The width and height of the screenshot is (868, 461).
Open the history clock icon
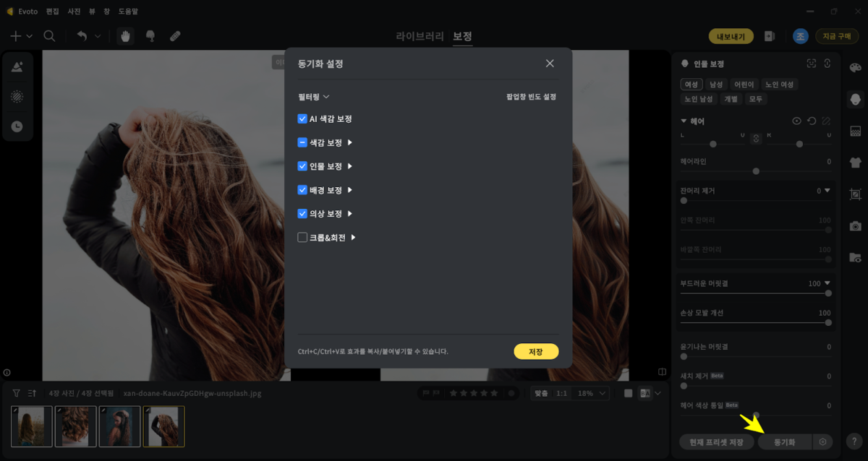pyautogui.click(x=17, y=126)
